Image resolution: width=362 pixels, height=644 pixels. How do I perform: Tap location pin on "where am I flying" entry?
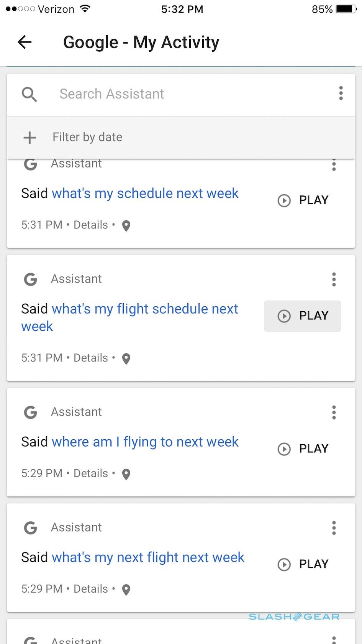[126, 474]
